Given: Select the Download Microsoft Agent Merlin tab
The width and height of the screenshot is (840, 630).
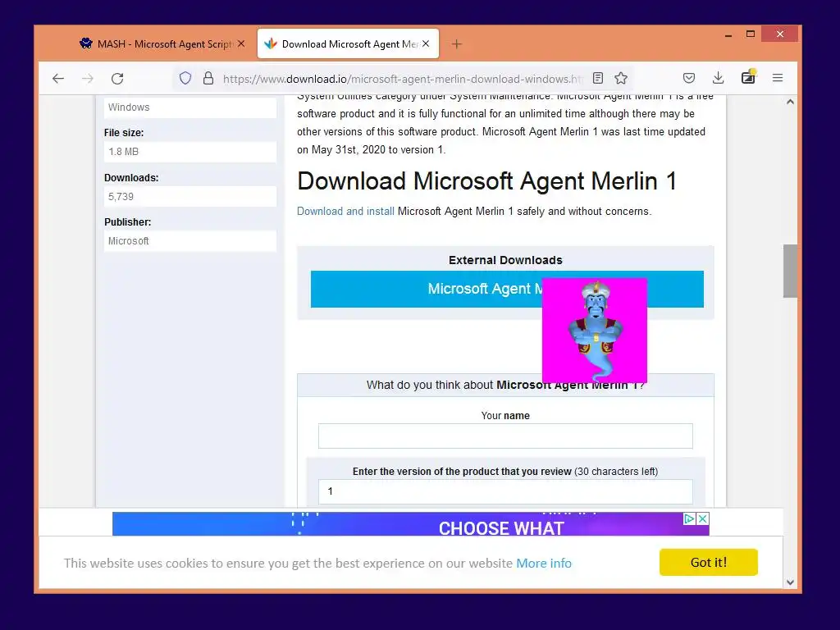Looking at the screenshot, I should coord(348,44).
